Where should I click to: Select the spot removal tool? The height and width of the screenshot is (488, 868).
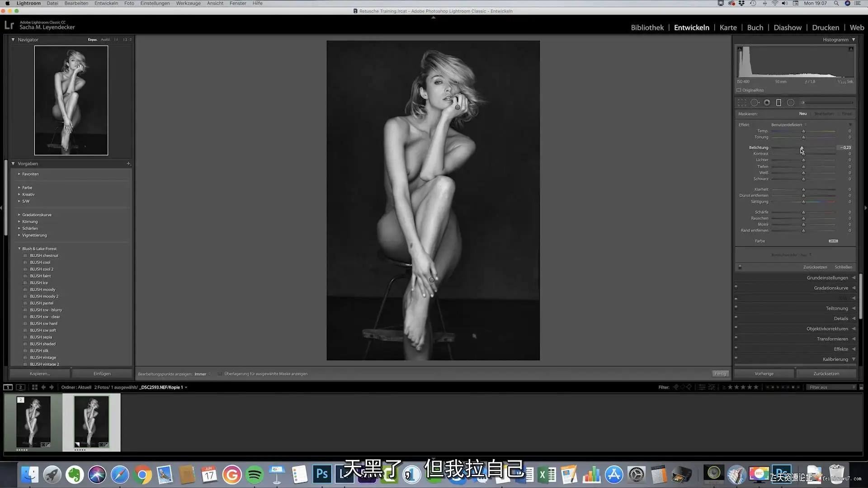[x=755, y=103]
